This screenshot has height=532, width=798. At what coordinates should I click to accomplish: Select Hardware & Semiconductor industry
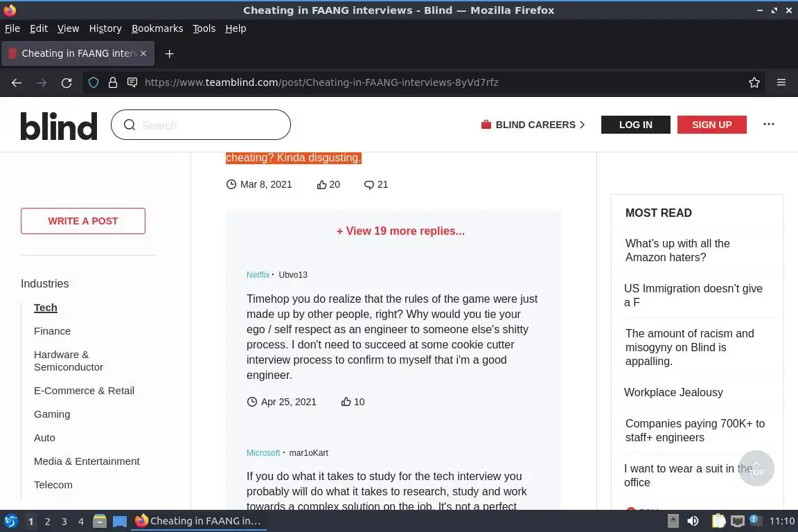[x=68, y=361]
